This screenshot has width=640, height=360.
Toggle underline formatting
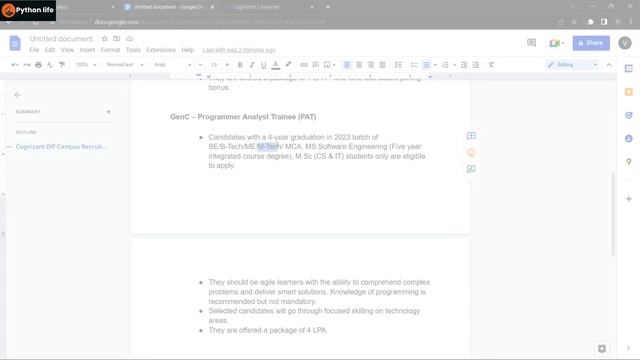(264, 65)
